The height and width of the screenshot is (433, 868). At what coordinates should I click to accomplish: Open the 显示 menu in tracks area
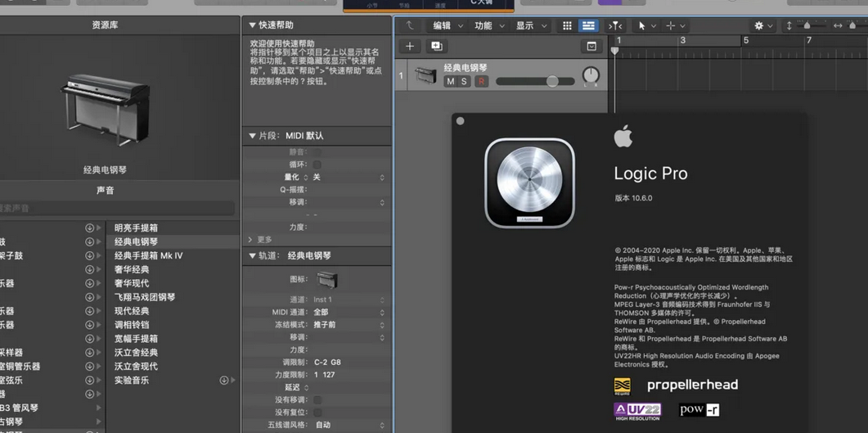click(x=532, y=25)
